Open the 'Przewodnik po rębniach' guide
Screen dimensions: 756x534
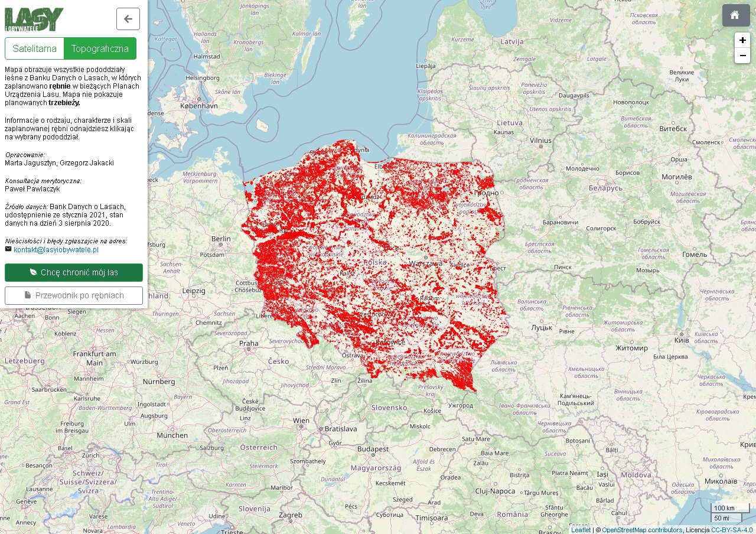tap(74, 295)
